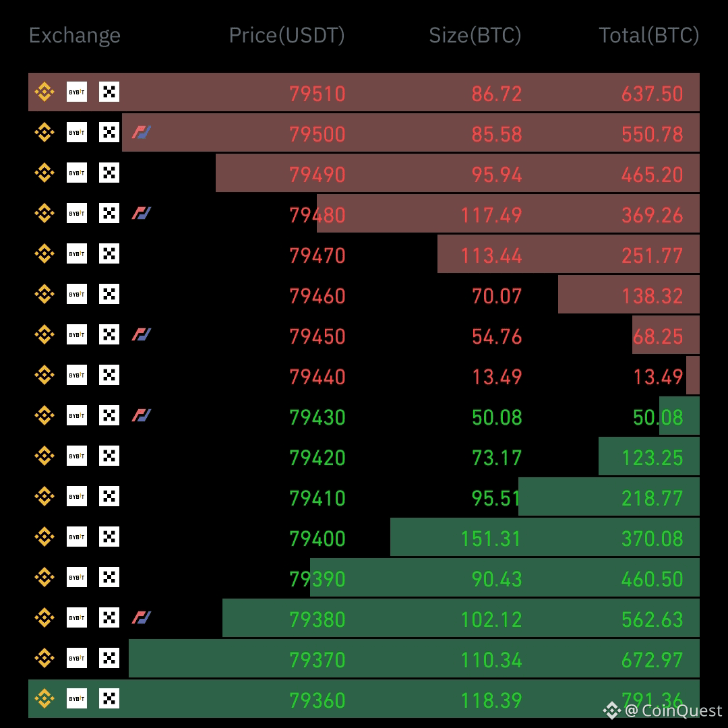This screenshot has width=728, height=728.
Task: Click the OKX icon in the 79490 row
Action: pos(109,173)
